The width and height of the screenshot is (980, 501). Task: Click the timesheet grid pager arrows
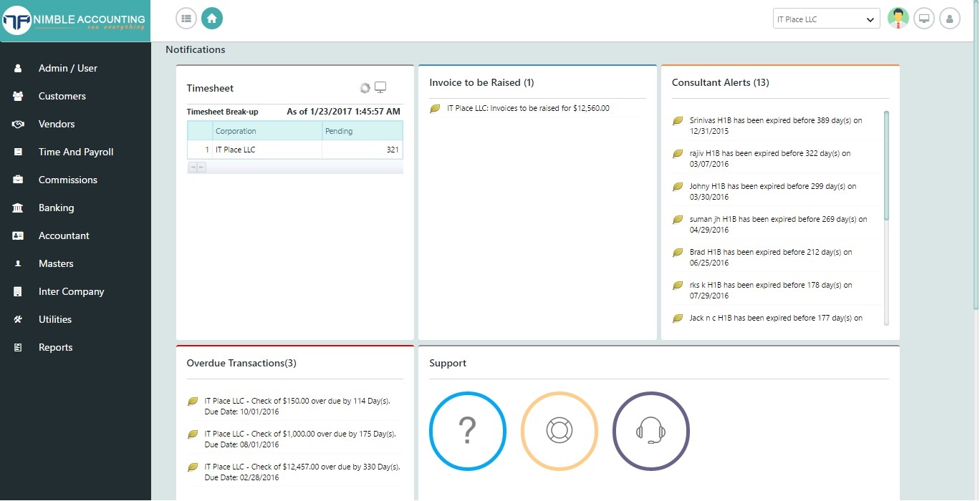[197, 167]
